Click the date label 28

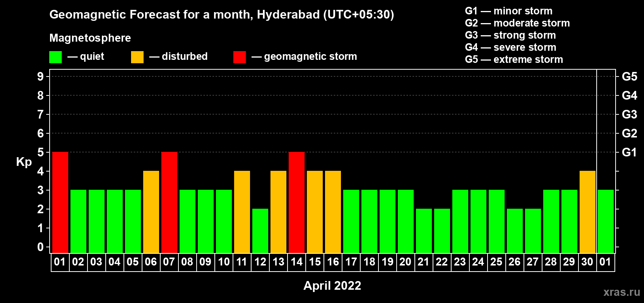point(551,262)
